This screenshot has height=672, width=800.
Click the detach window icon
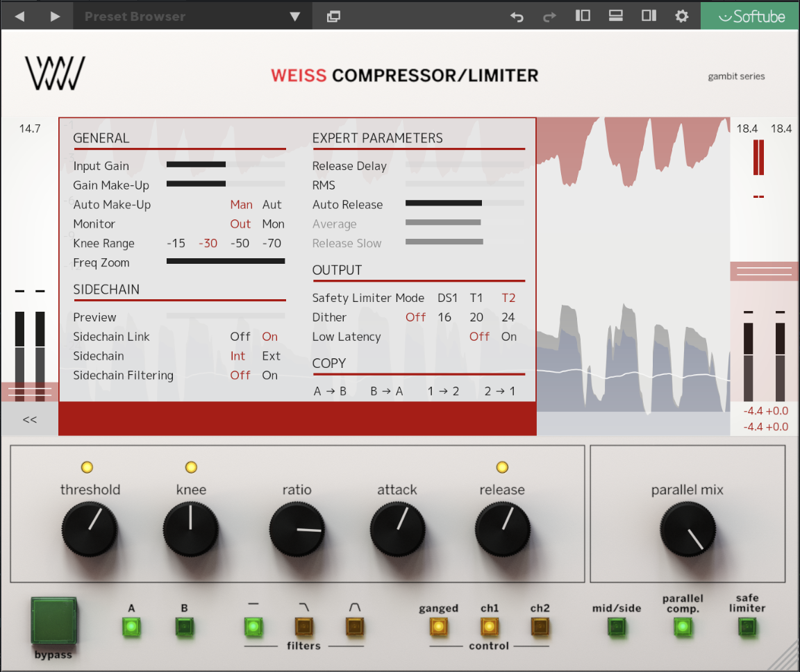[x=333, y=16]
